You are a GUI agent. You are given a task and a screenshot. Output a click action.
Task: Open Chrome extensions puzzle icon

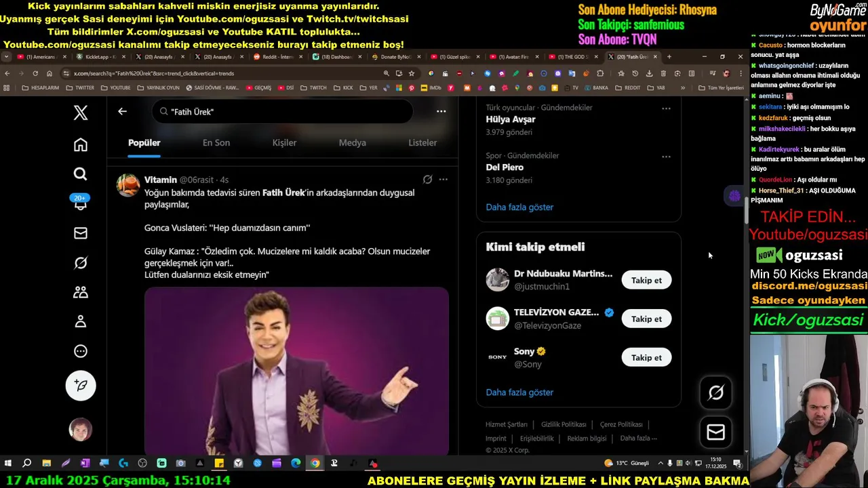[600, 73]
